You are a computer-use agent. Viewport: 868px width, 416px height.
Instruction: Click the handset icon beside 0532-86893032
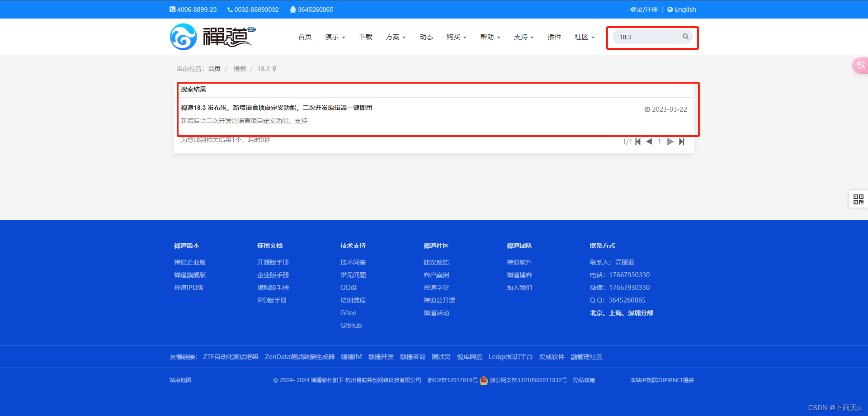(230, 9)
